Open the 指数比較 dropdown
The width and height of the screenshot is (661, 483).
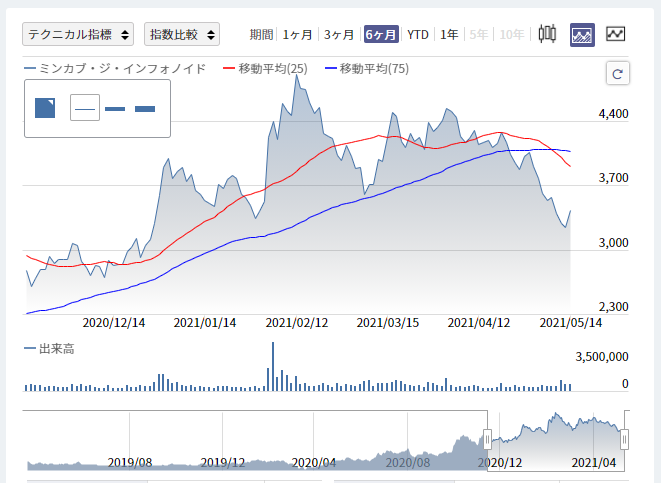(x=182, y=34)
